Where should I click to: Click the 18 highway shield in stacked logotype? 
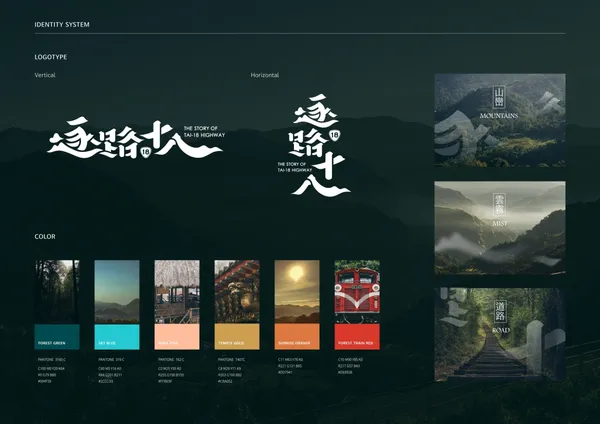tap(334, 135)
